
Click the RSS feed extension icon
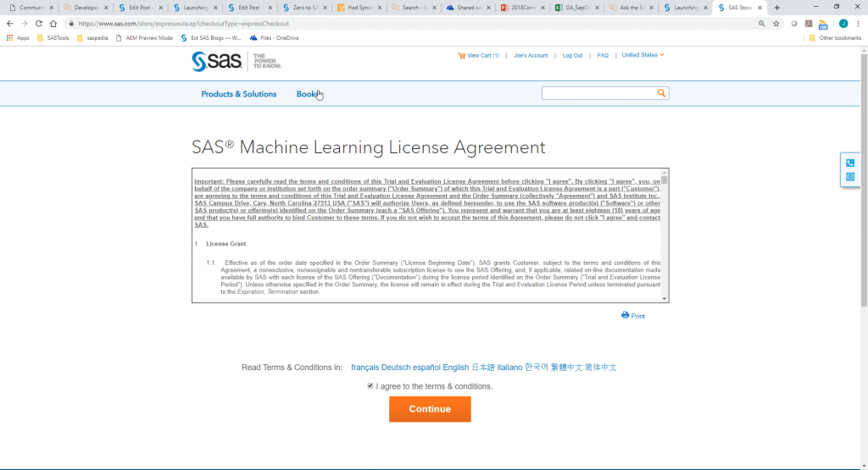[823, 25]
